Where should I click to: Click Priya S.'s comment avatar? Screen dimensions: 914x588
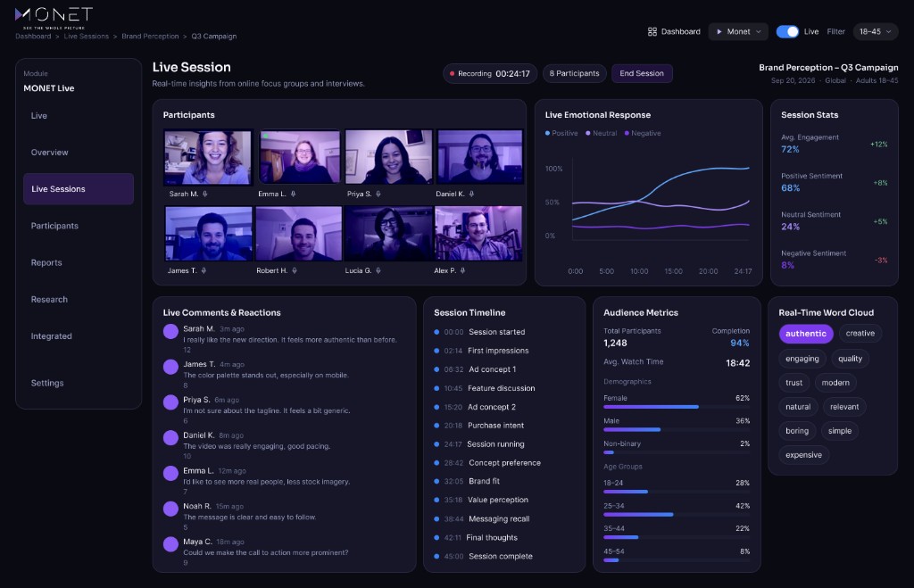tap(170, 402)
